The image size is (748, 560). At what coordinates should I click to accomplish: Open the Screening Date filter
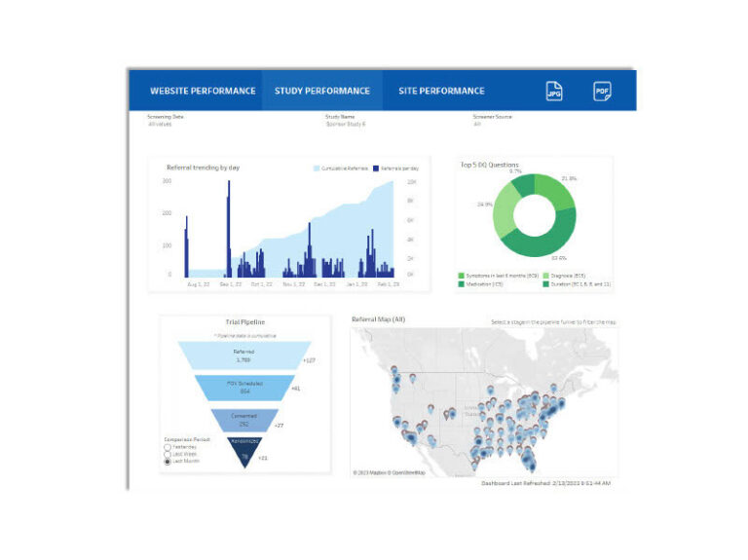pyautogui.click(x=165, y=121)
